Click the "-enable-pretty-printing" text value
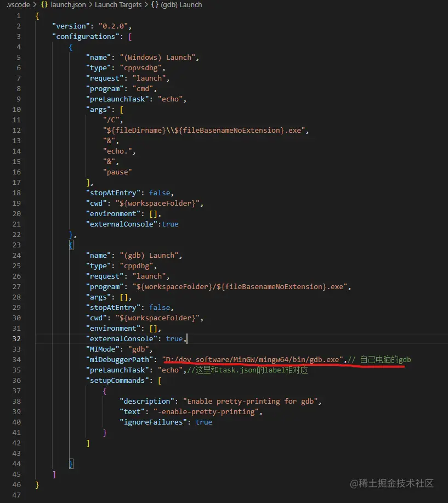448x503 pixels. (x=206, y=412)
